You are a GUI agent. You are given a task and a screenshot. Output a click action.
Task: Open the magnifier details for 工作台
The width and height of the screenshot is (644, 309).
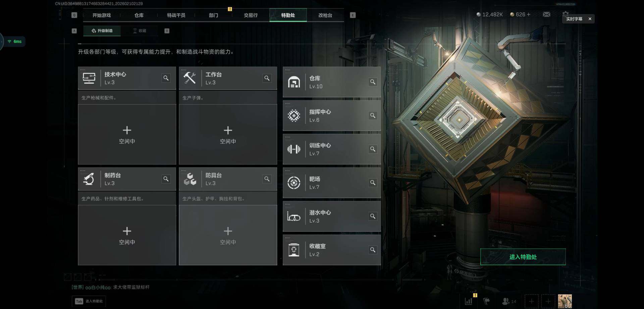pyautogui.click(x=267, y=78)
